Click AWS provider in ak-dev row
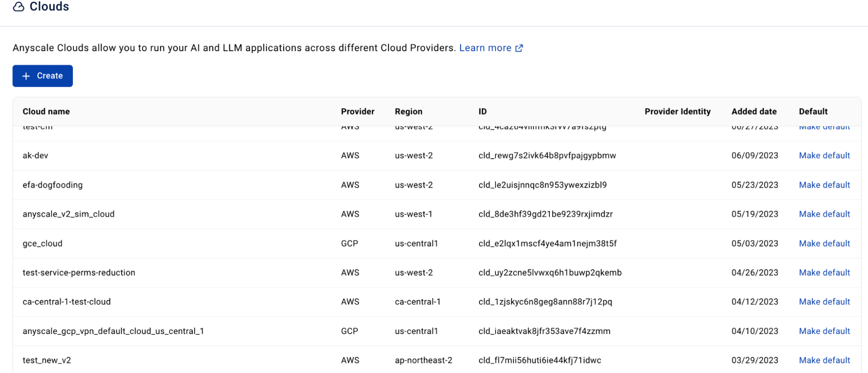868x373 pixels. click(x=350, y=155)
